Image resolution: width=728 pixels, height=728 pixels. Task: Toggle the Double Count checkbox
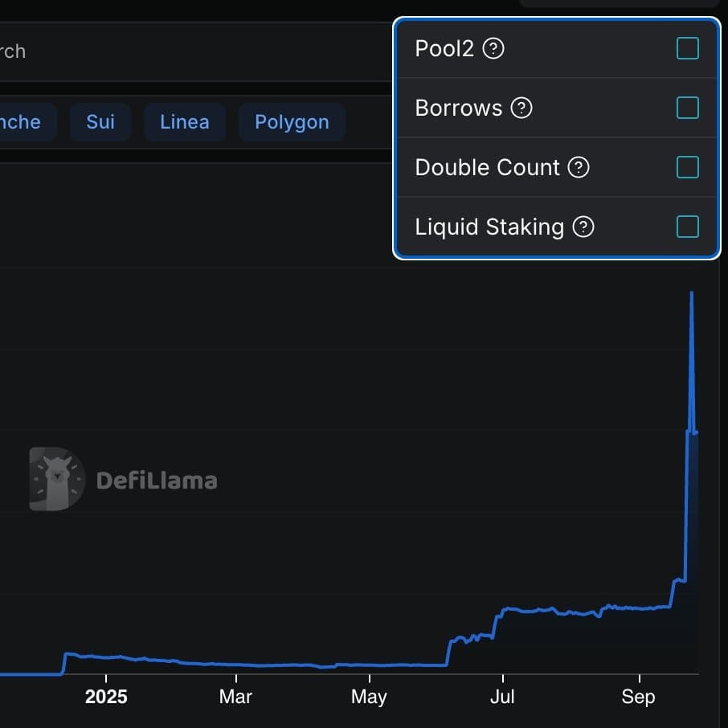[x=687, y=167]
